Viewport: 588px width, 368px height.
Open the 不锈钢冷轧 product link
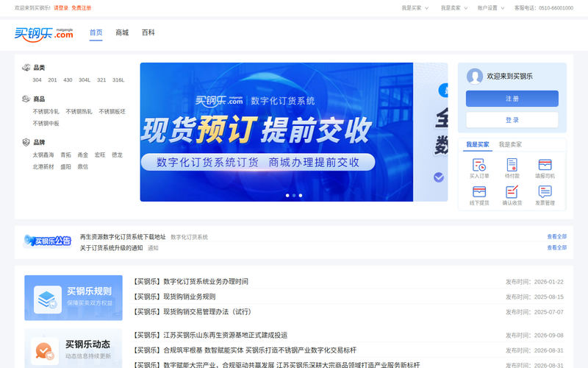click(x=46, y=112)
